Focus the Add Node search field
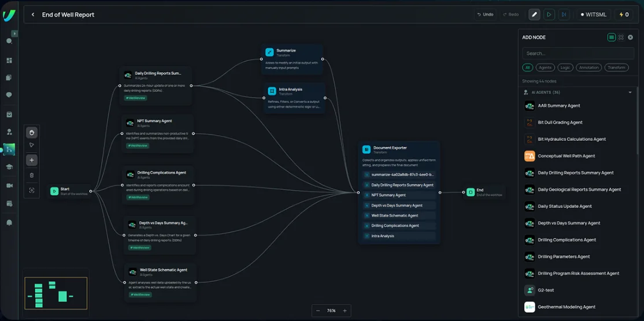This screenshot has width=644, height=321. click(578, 53)
